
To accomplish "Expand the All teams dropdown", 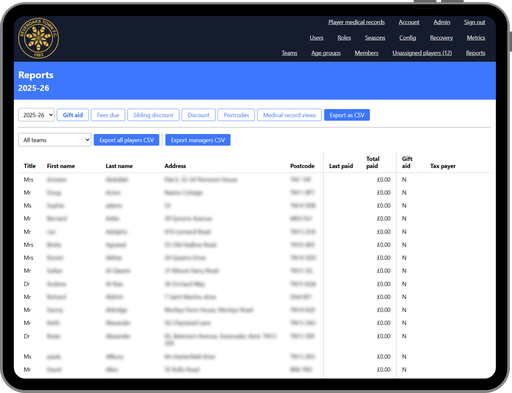I will (55, 140).
